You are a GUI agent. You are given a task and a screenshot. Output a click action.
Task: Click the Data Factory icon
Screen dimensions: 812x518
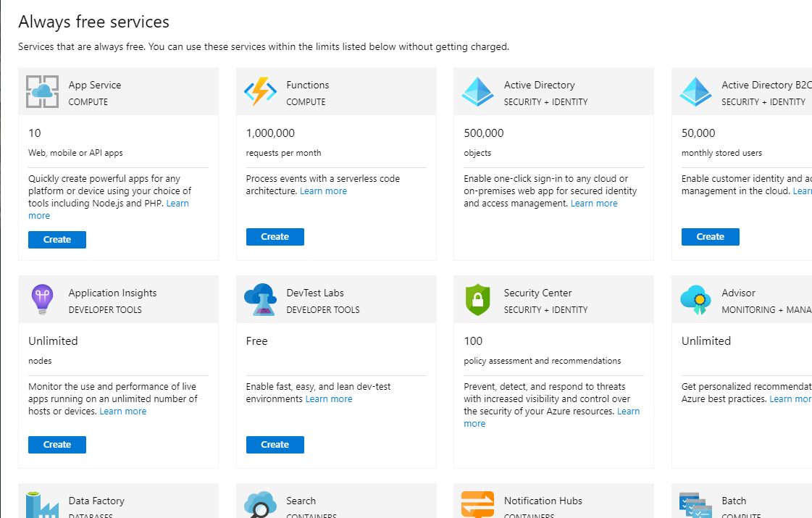tap(43, 505)
